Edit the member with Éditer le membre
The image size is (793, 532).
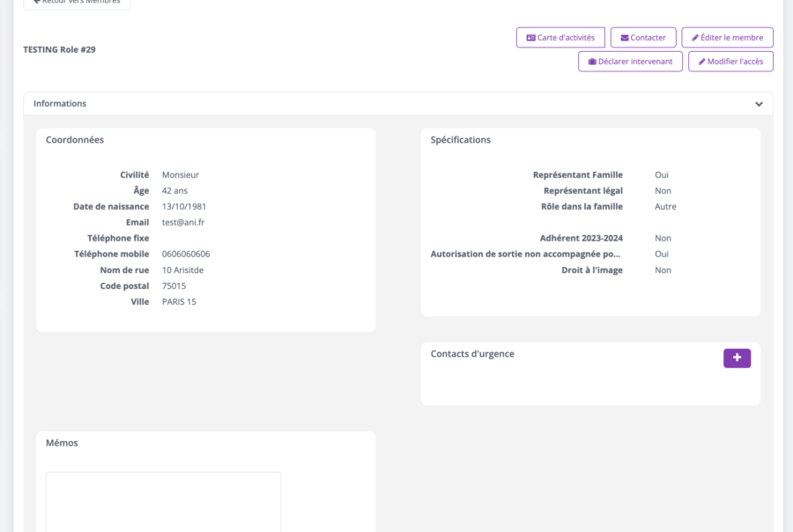[x=727, y=37]
